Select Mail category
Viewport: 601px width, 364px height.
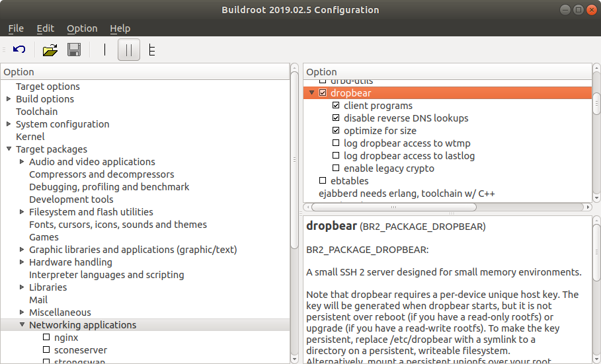pyautogui.click(x=38, y=300)
